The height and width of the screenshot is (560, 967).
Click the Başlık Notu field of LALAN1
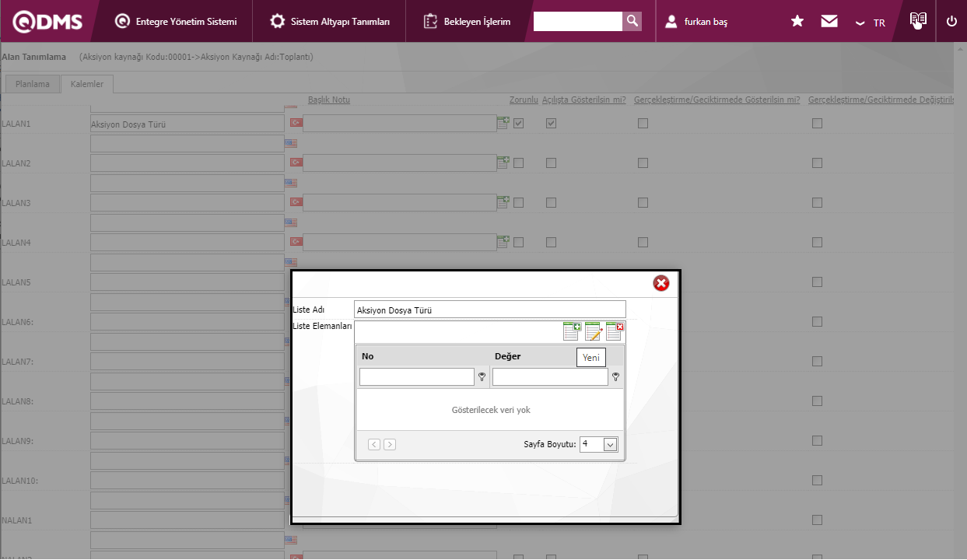click(x=400, y=124)
